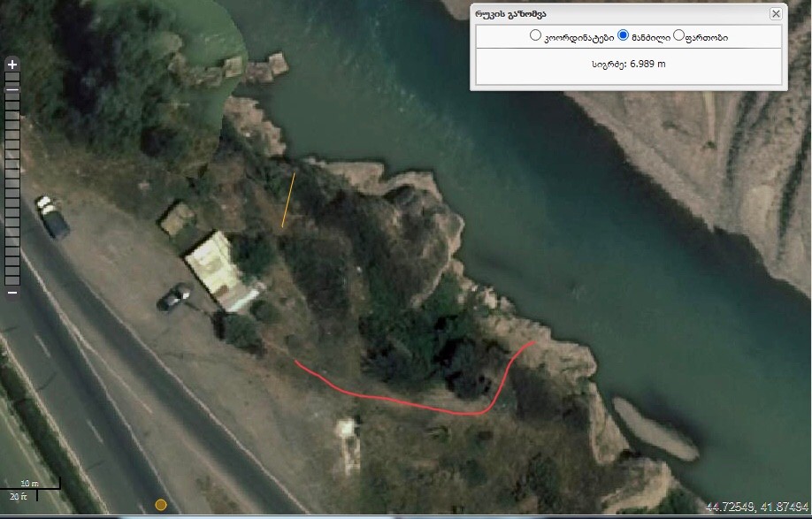
Task: Click the minus zoom-out button
Action: [12, 293]
